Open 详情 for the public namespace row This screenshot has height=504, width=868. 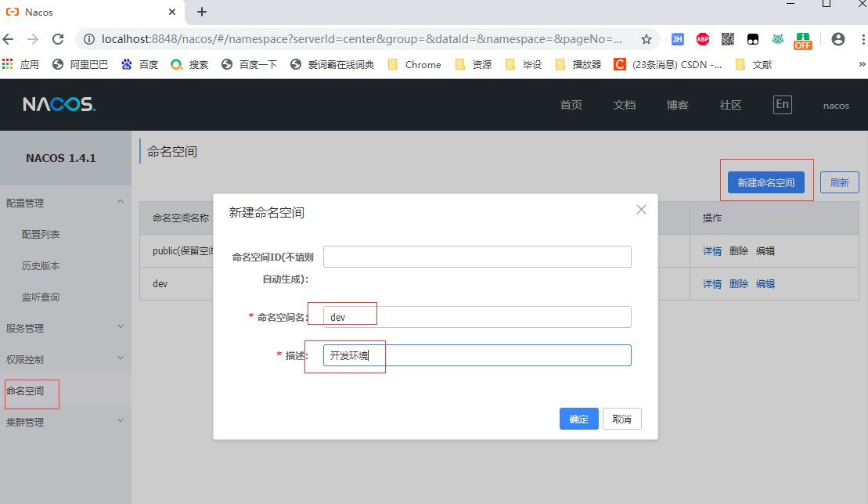click(712, 251)
